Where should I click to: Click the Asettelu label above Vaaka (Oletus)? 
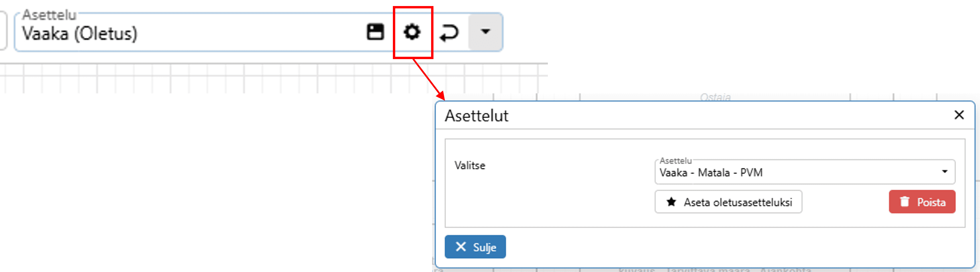click(x=49, y=15)
